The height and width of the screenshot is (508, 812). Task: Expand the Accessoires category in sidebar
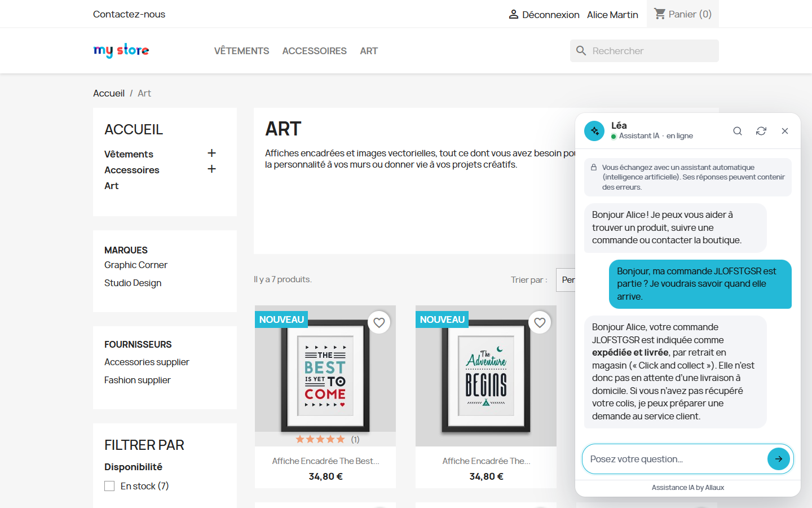pos(211,169)
